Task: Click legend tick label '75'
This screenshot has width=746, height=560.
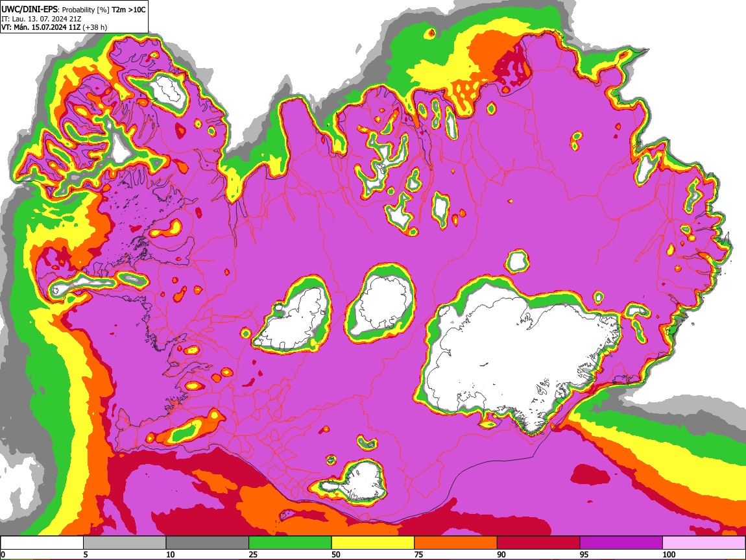Action: [x=418, y=554]
